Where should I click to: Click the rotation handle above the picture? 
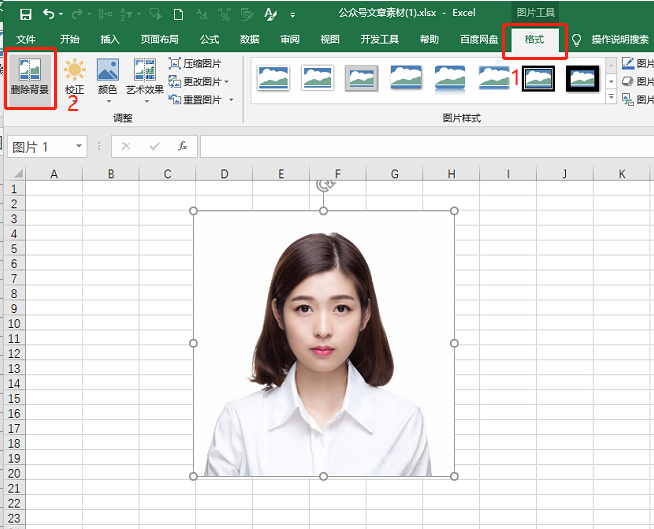324,184
